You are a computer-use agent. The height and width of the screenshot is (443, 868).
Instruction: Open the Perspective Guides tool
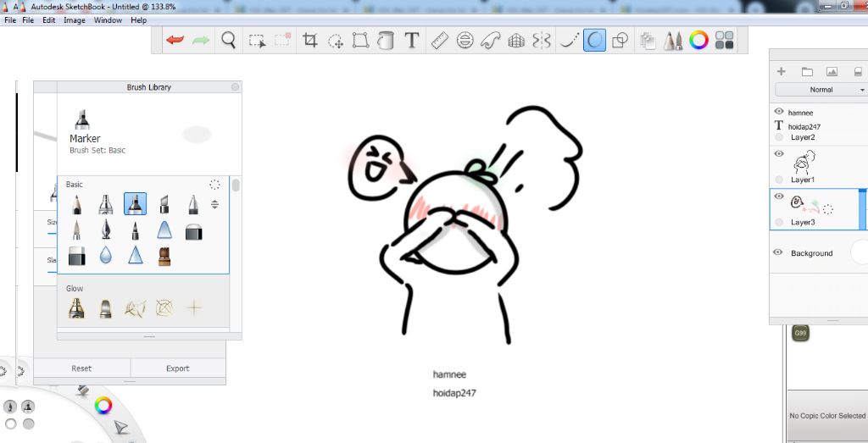pos(516,41)
